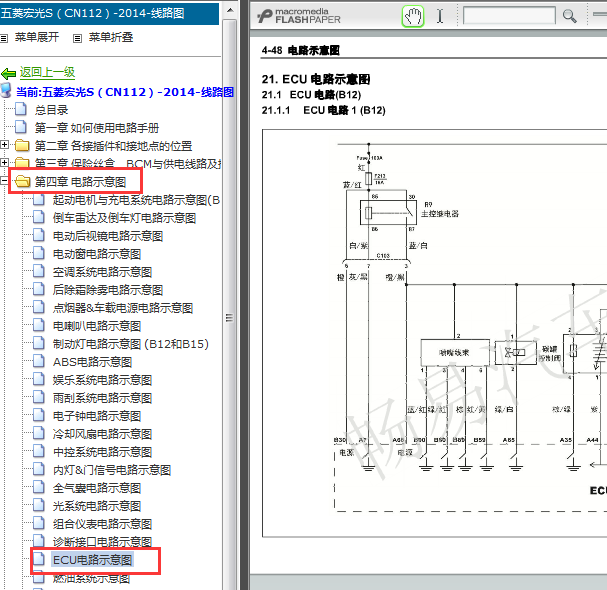Click the 菜单折叠 collapse-all button
The width and height of the screenshot is (607, 590).
coord(111,37)
